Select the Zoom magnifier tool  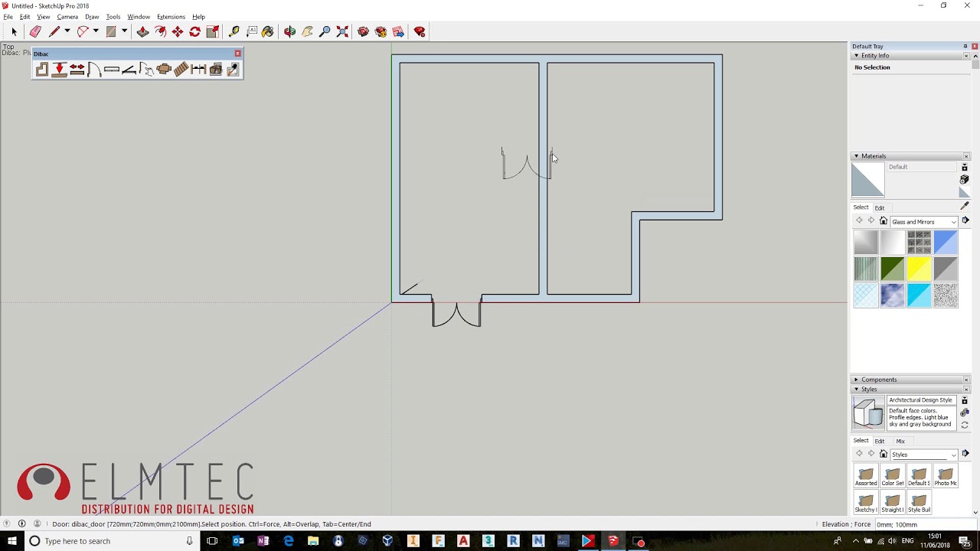[x=325, y=31]
